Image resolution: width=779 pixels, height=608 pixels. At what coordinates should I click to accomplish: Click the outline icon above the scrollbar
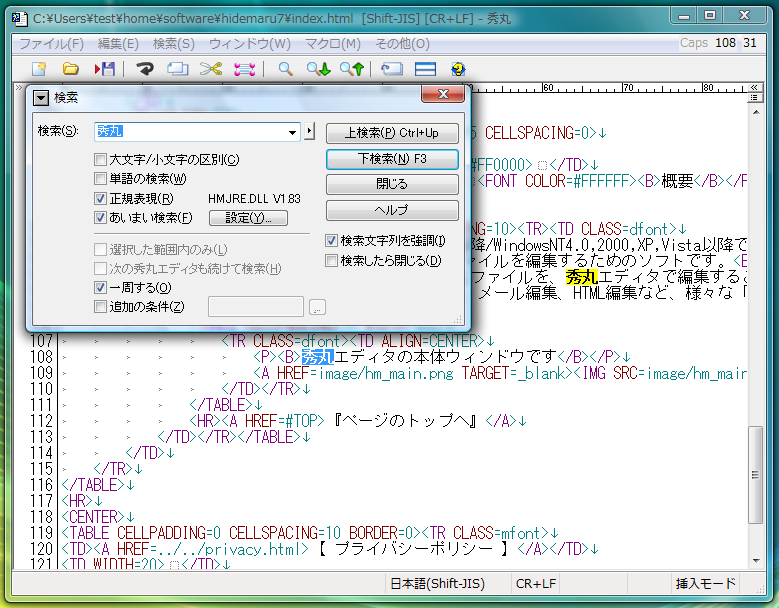[x=754, y=98]
